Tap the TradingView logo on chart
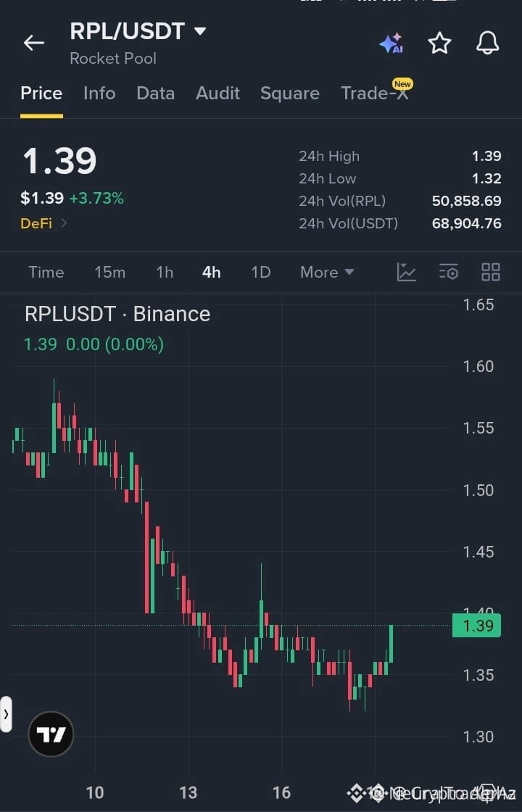The image size is (522, 812). point(51,734)
